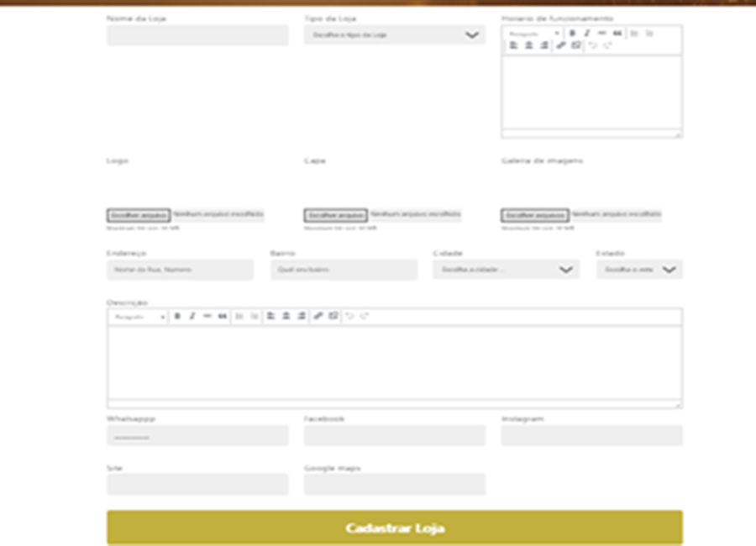The height and width of the screenshot is (546, 756).
Task: Focus the Nome da Loja input field
Action: pos(197,35)
